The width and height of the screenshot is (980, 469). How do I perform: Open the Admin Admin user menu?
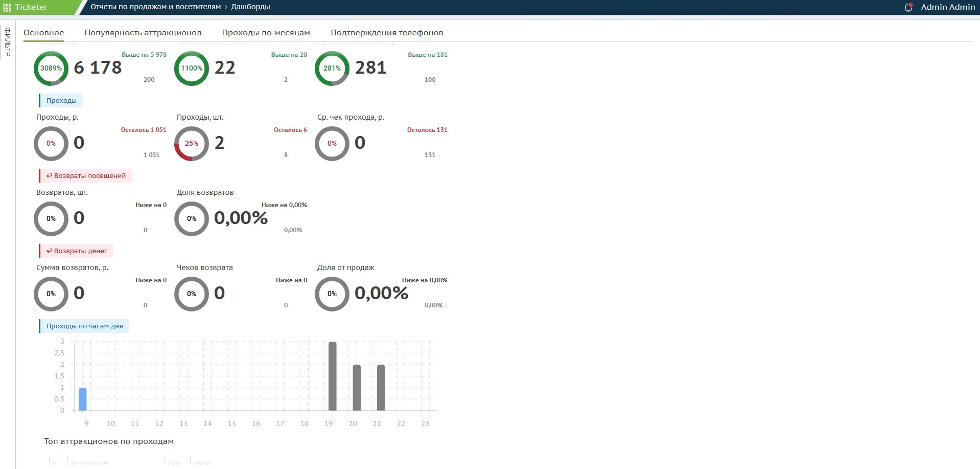pos(948,7)
